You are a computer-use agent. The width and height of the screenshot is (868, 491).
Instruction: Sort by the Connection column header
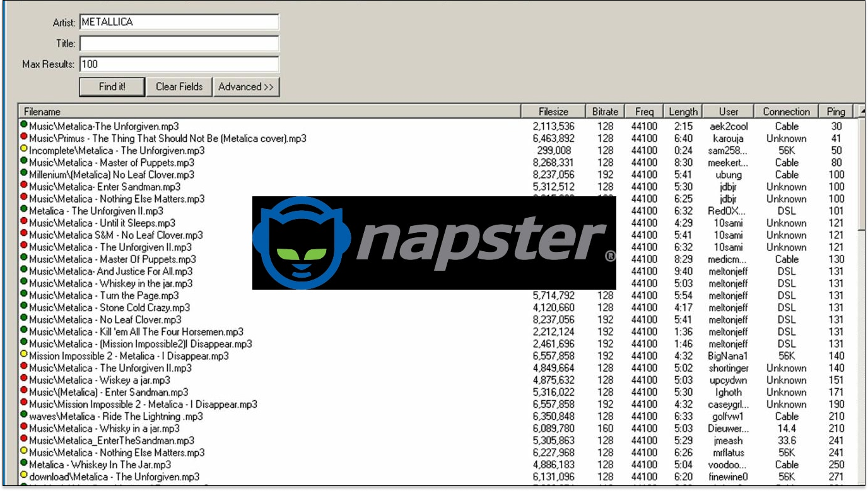(786, 112)
